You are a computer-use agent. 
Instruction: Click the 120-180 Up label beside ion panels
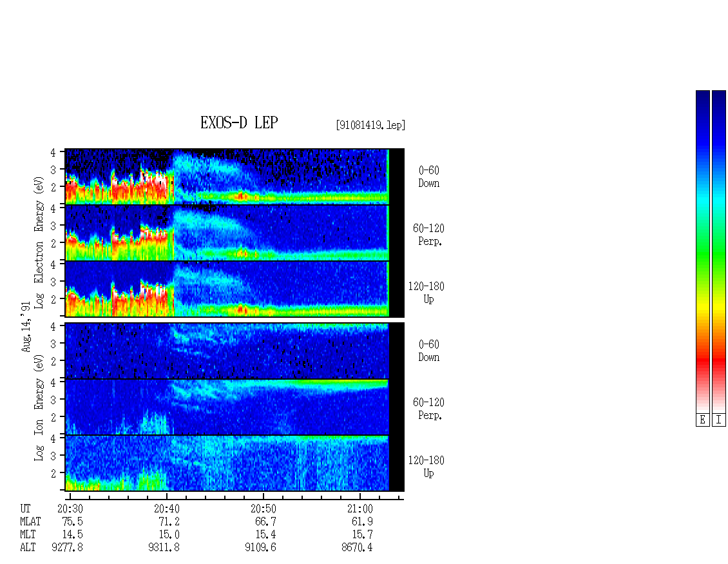click(x=426, y=467)
